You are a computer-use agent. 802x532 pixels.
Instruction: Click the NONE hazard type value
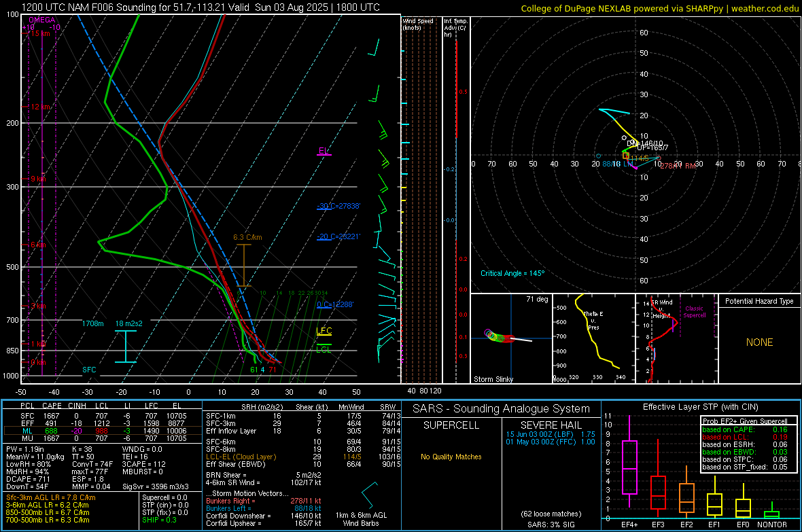click(759, 342)
